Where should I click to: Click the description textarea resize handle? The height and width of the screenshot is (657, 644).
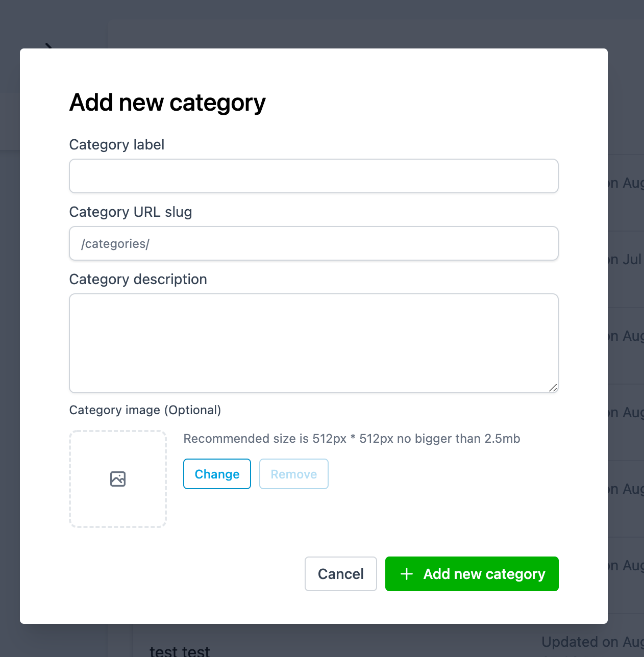click(553, 388)
